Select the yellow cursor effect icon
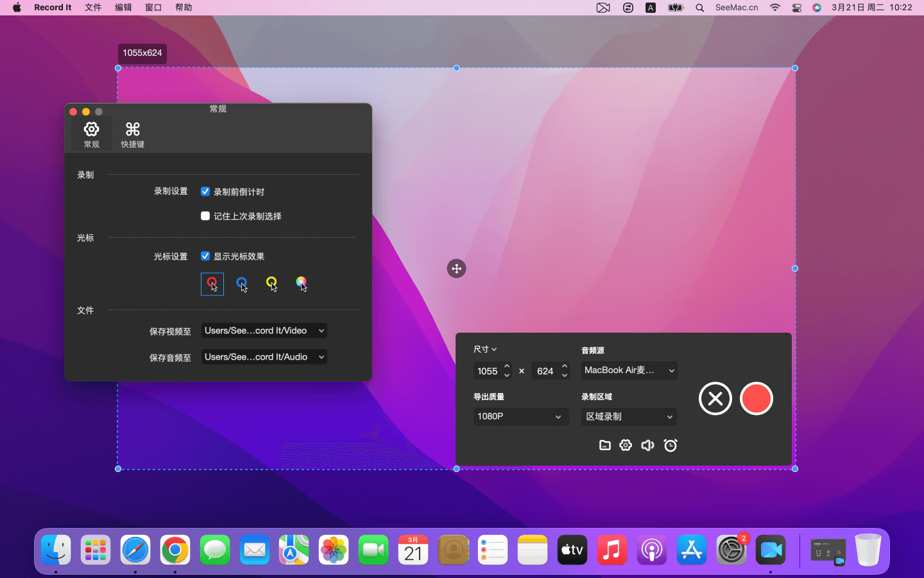Image resolution: width=924 pixels, height=578 pixels. [x=272, y=284]
